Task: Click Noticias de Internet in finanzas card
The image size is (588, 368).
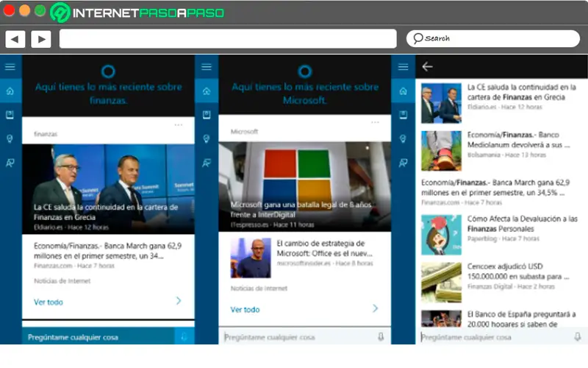Action: (x=62, y=281)
